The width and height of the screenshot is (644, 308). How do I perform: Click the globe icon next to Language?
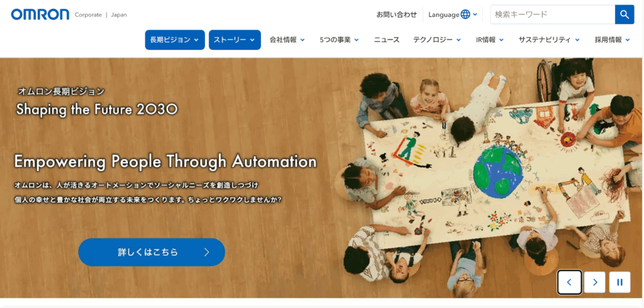point(465,14)
